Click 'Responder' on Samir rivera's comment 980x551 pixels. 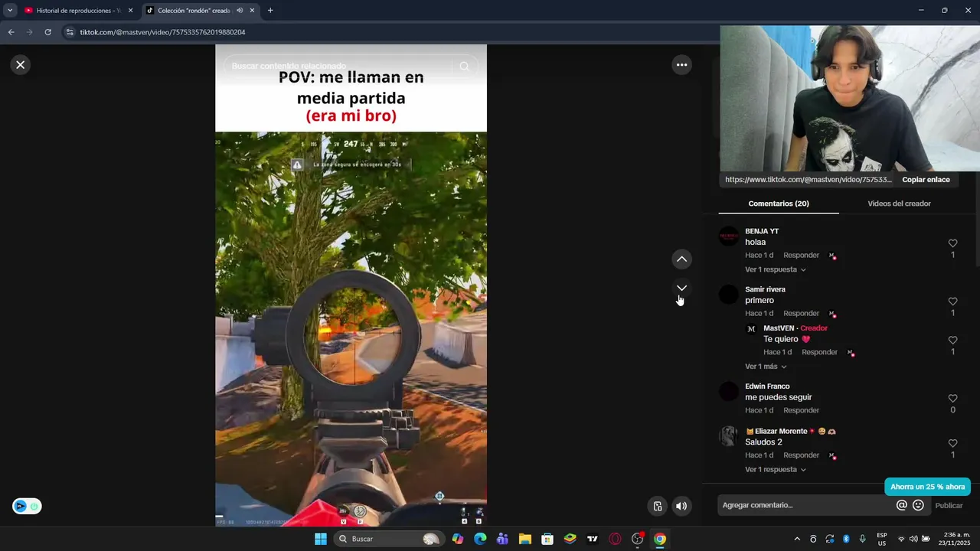(801, 314)
